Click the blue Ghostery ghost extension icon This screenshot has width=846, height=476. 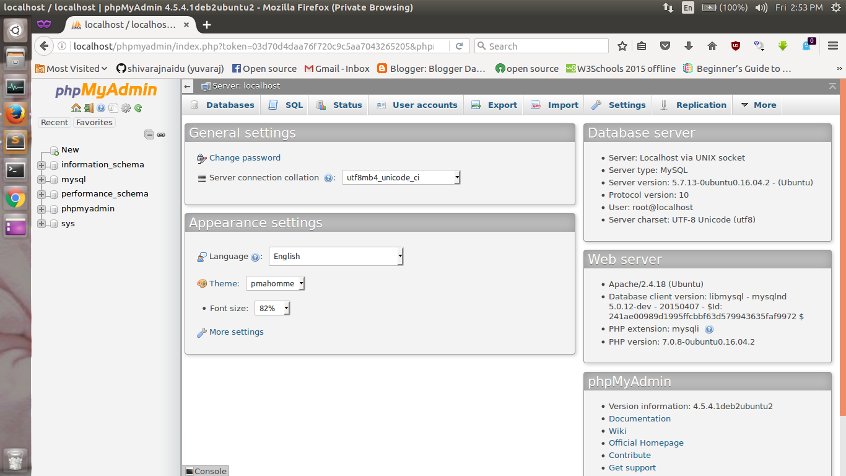[808, 45]
